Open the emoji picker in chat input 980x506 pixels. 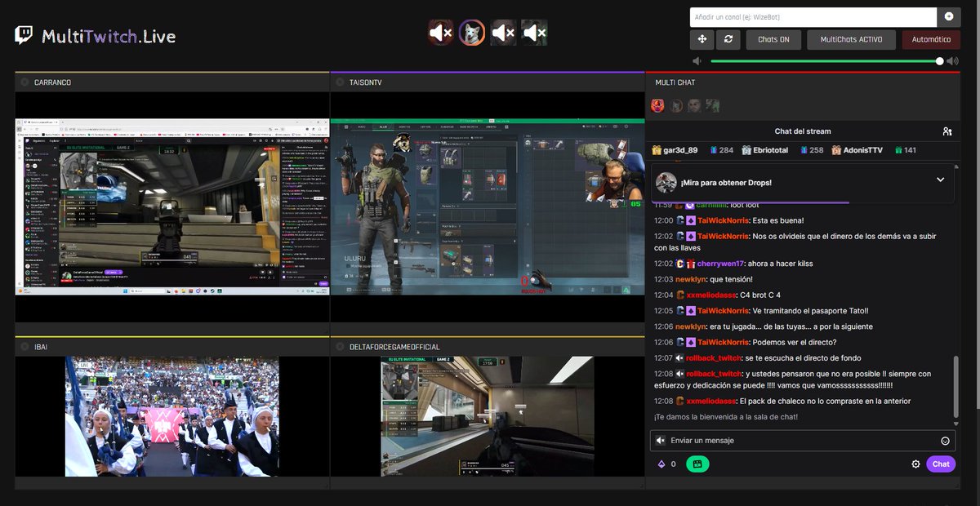(945, 441)
